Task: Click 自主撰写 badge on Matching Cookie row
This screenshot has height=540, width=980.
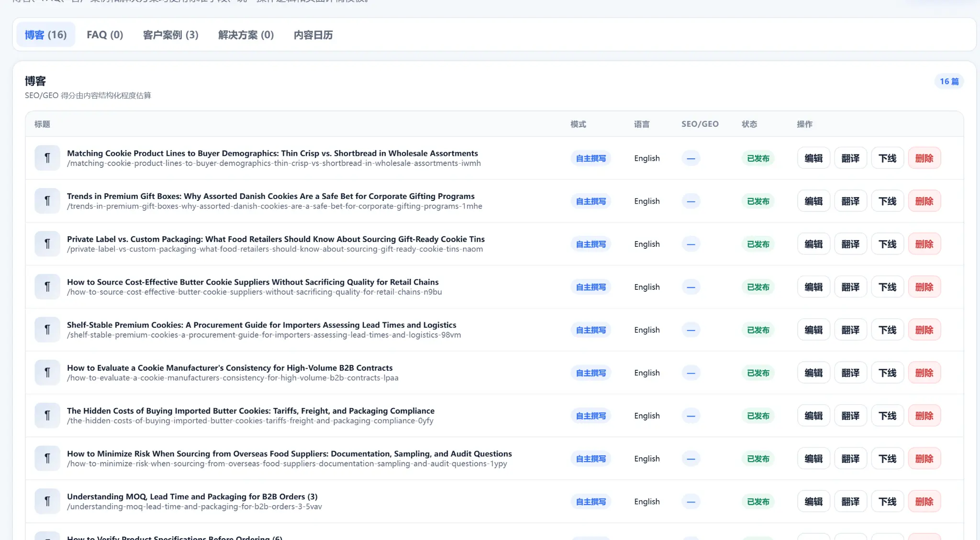Action: 590,158
